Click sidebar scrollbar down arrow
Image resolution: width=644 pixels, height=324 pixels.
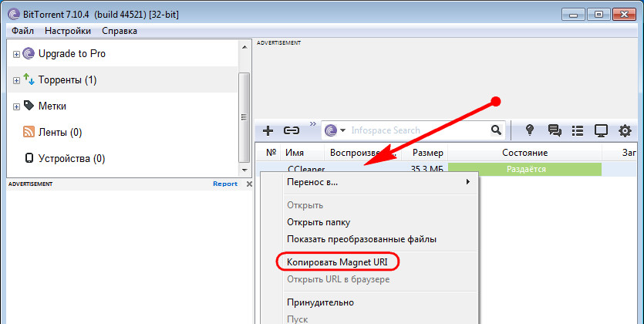244,170
